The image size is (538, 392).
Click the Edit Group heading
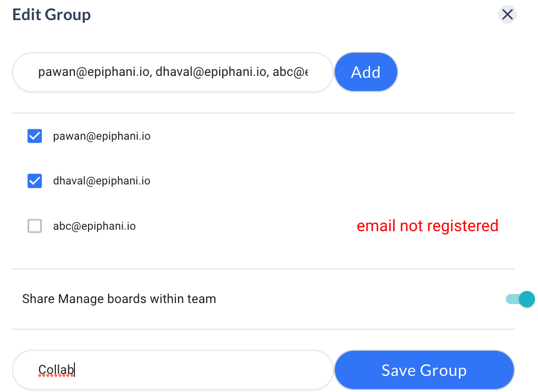51,15
